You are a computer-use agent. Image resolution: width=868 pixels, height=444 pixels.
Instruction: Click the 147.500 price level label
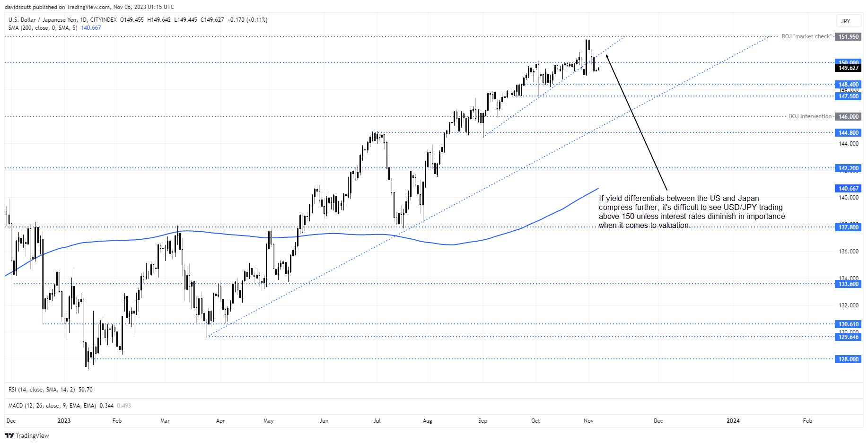[848, 96]
